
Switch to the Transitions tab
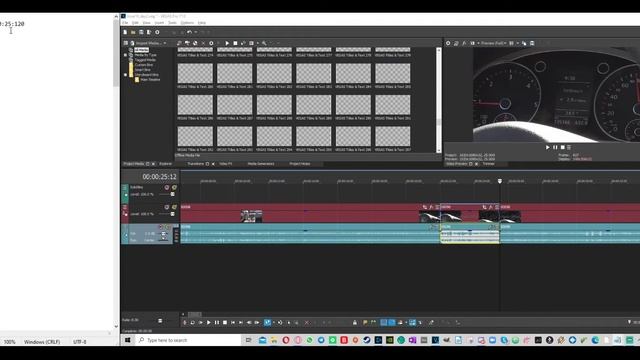195,164
